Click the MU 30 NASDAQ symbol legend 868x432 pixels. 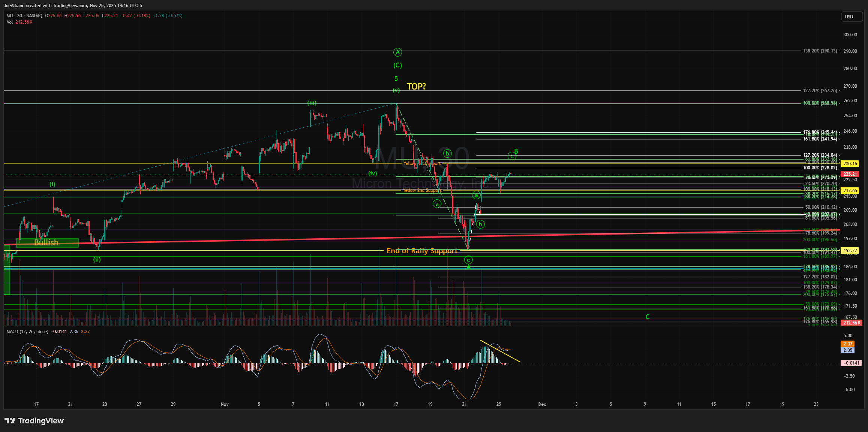tap(24, 16)
